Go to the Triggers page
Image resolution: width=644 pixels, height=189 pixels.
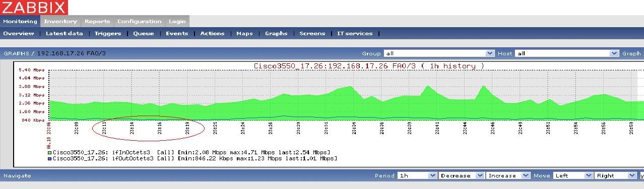click(108, 33)
